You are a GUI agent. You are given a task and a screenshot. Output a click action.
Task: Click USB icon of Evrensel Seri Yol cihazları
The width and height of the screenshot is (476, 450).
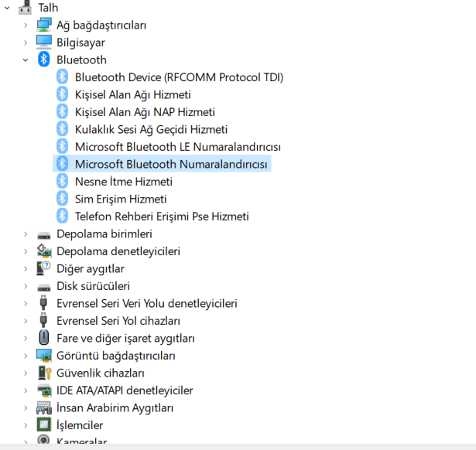[x=43, y=320]
